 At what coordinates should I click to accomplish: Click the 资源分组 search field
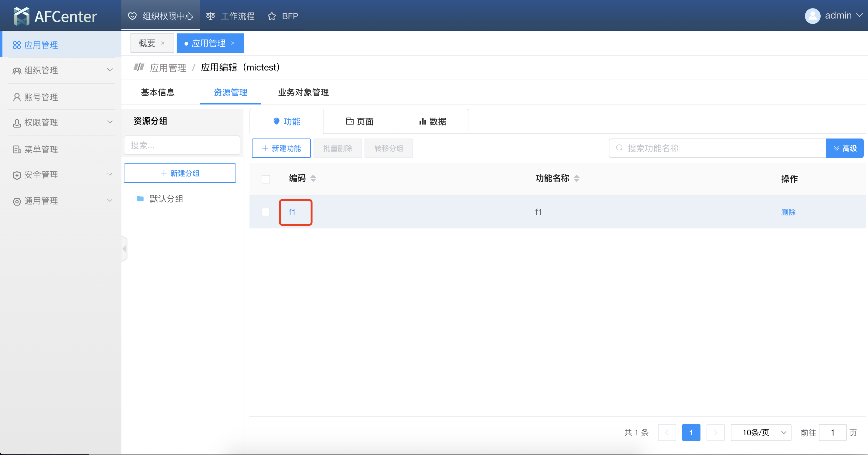(182, 145)
